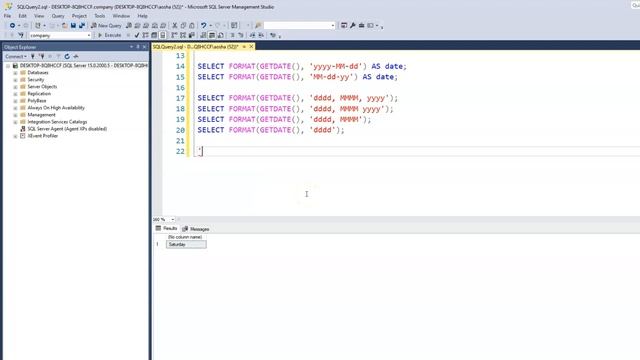Expand the Management folder
The image size is (640, 360).
click(x=15, y=115)
